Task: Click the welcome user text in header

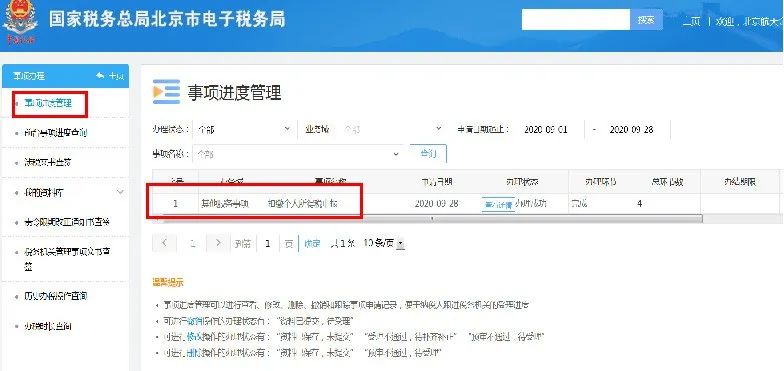Action: click(749, 22)
